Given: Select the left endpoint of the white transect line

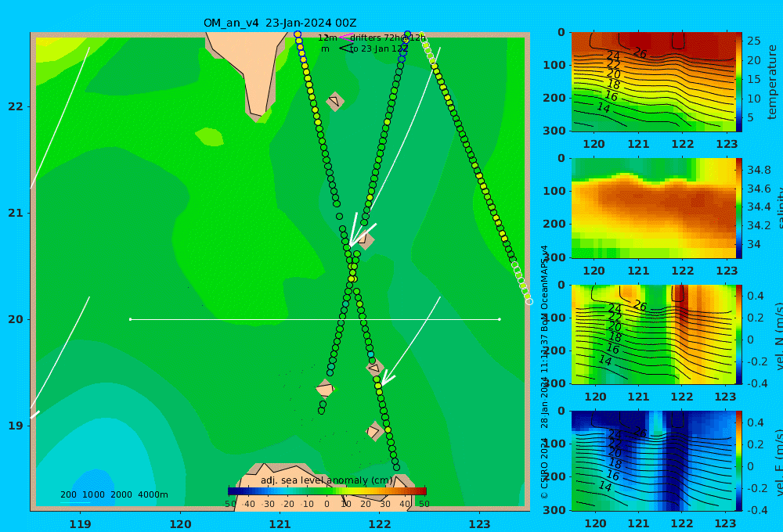Looking at the screenshot, I should (130, 319).
